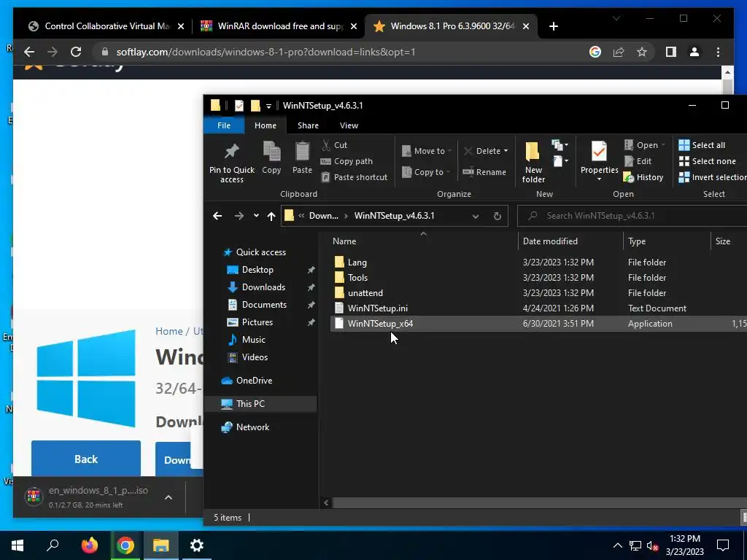Select the Home ribbon tab

tap(265, 125)
